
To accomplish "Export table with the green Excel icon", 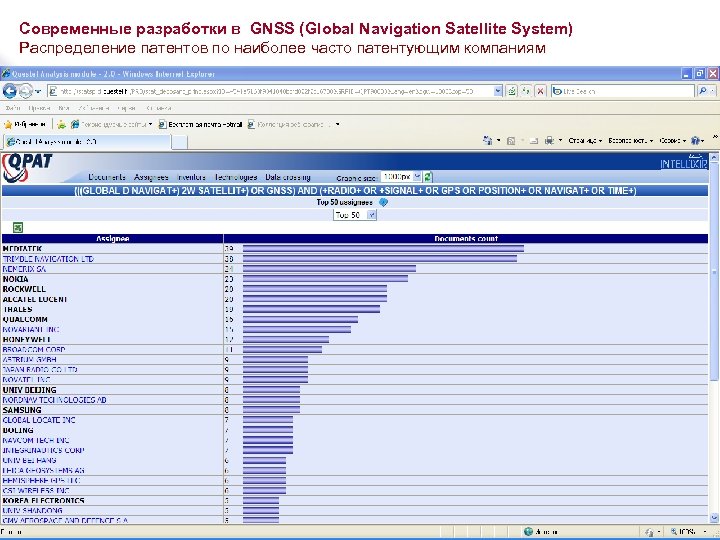I will (18, 227).
